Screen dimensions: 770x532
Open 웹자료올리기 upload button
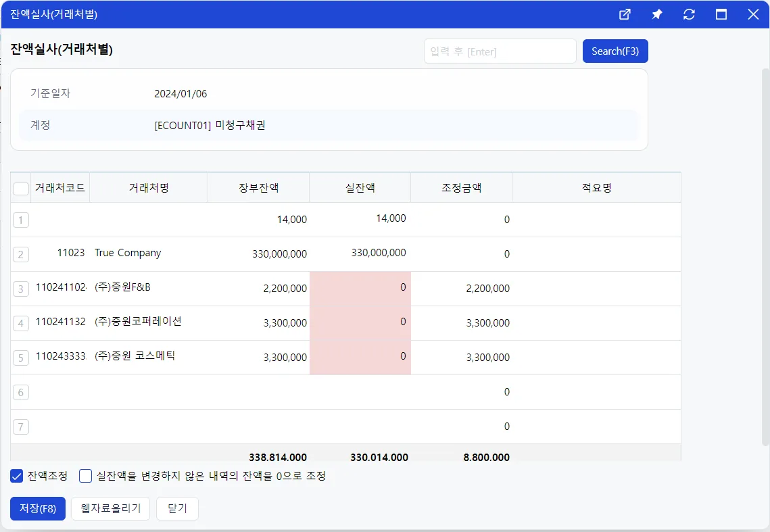pyautogui.click(x=110, y=508)
